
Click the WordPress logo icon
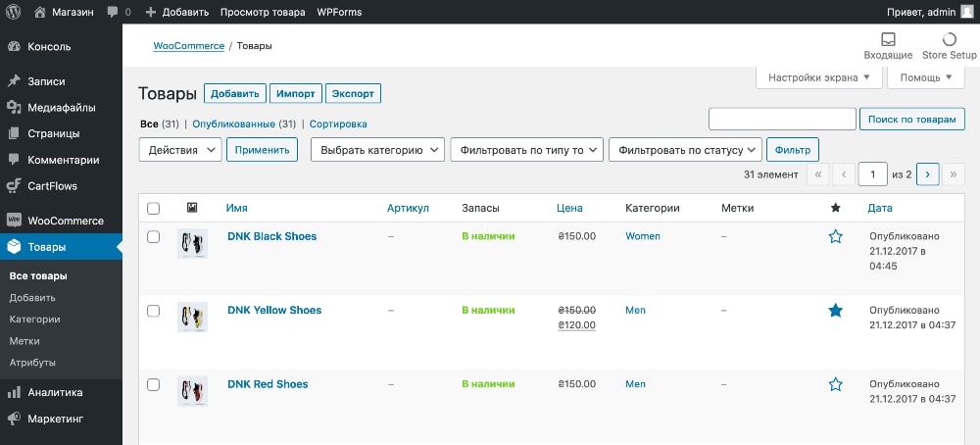pyautogui.click(x=14, y=12)
